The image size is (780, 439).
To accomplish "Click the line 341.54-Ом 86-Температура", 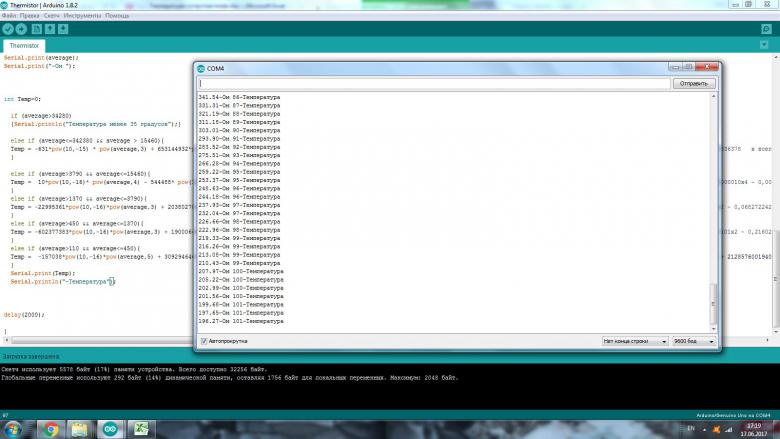I will [239, 97].
